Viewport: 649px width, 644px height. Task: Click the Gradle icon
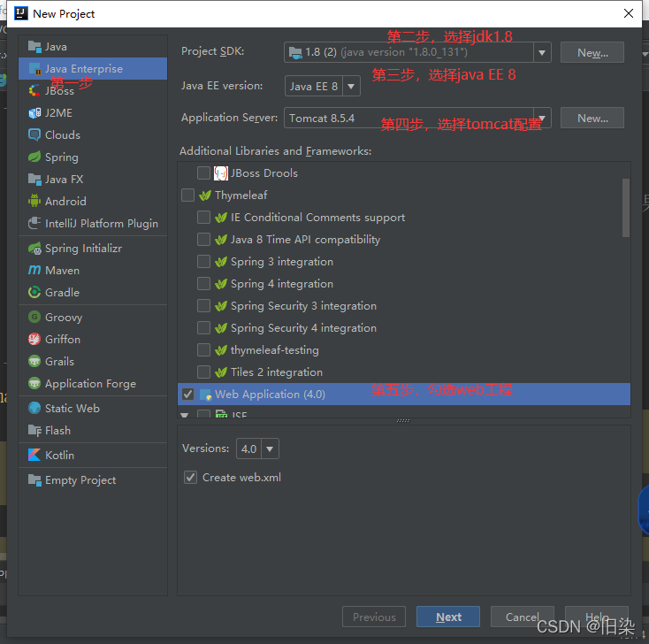click(34, 293)
